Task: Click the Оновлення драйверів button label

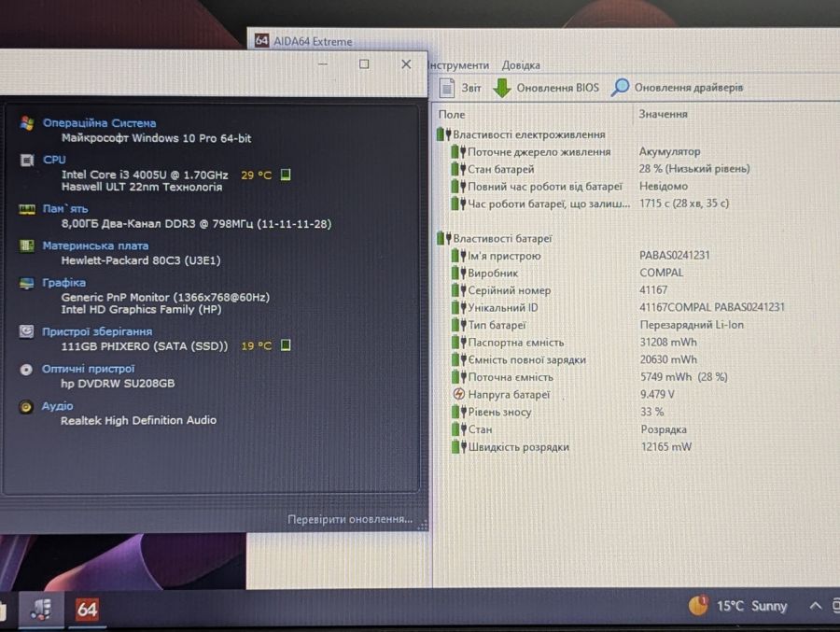Action: point(689,88)
